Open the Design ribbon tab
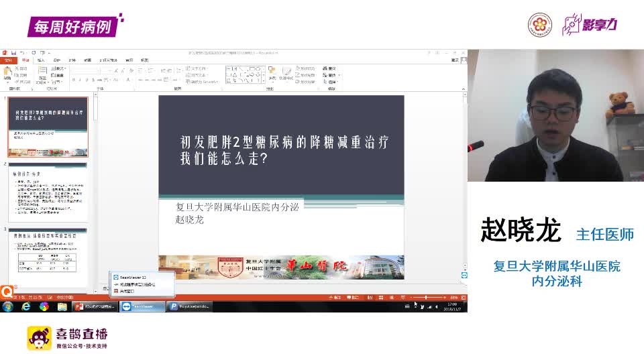 click(x=56, y=60)
